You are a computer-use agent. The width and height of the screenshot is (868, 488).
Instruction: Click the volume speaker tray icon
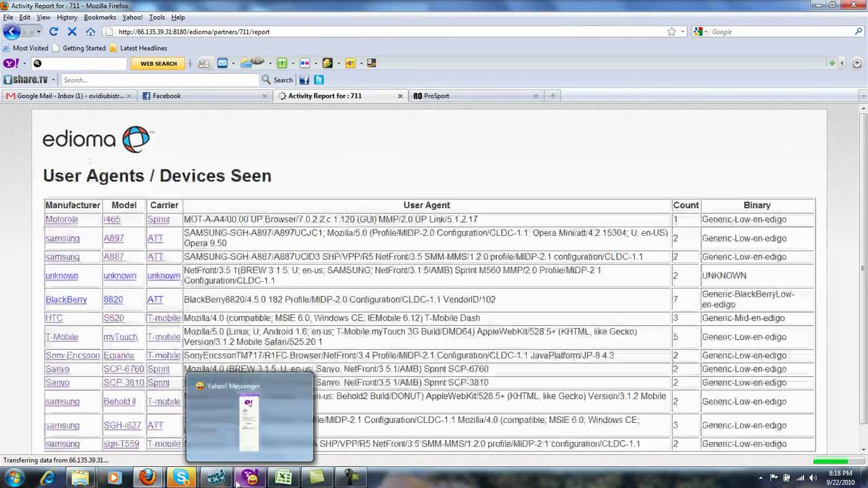(x=812, y=478)
